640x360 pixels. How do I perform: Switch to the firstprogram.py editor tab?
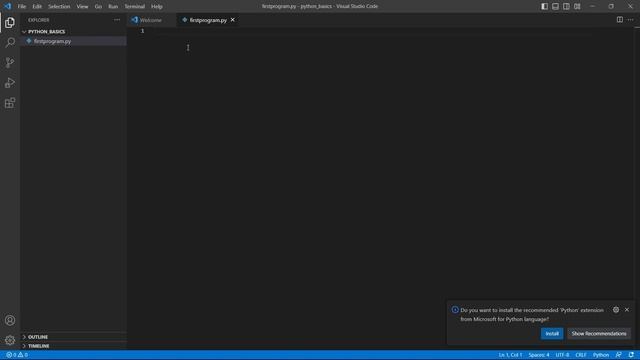[208, 20]
